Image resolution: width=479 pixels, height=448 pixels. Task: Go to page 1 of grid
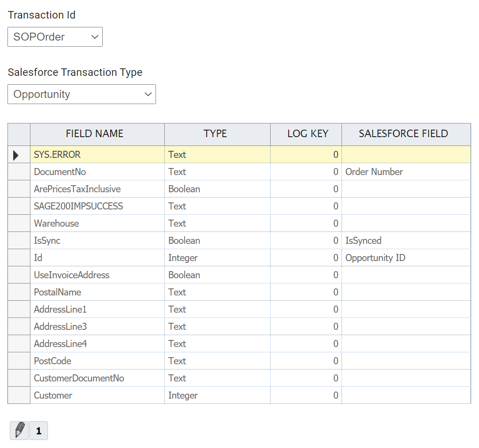(39, 431)
